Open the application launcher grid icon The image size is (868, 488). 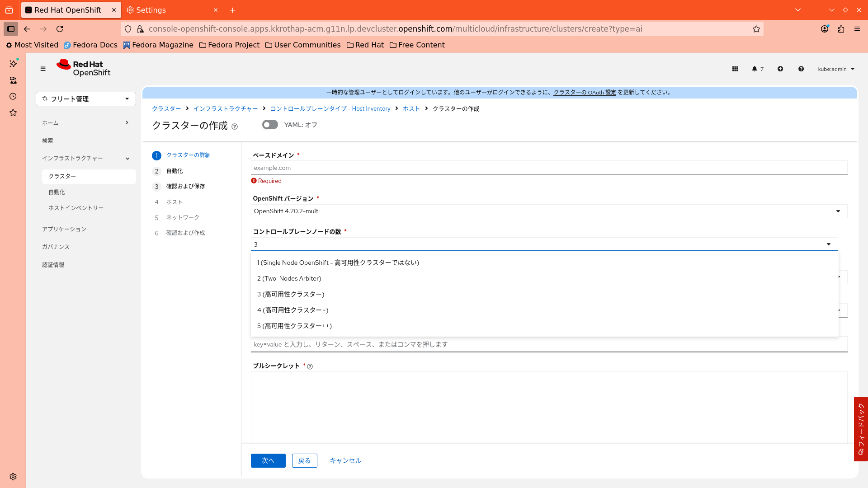pos(735,69)
